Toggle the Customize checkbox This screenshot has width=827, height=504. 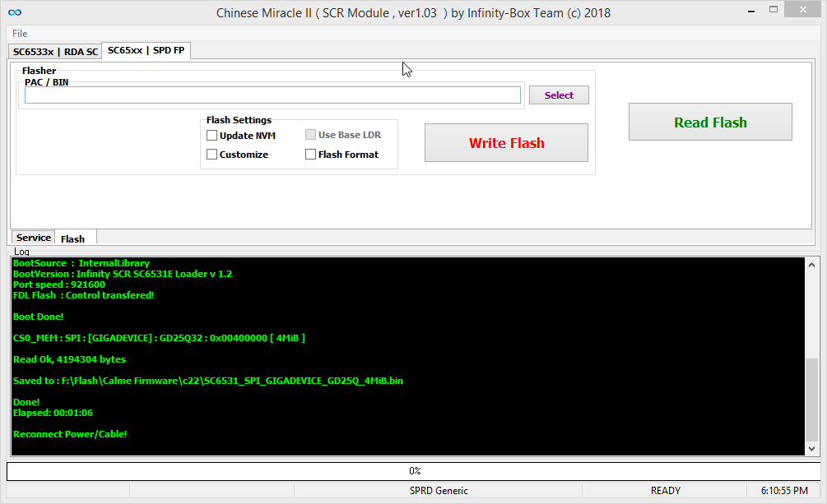click(212, 155)
